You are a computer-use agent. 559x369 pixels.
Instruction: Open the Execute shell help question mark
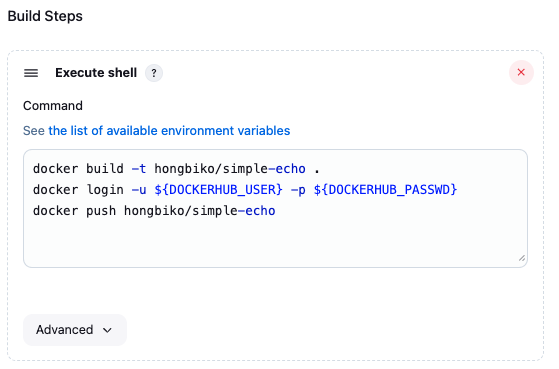[x=154, y=73]
